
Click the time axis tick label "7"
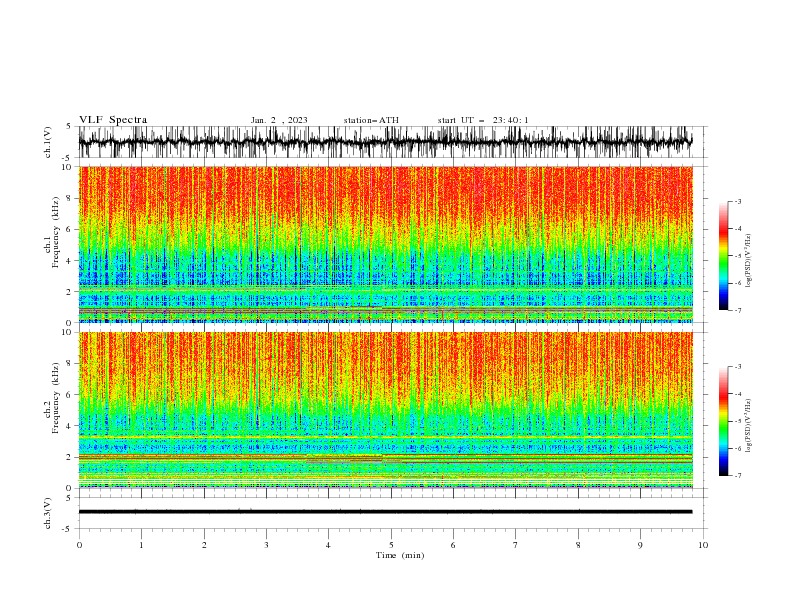516,545
